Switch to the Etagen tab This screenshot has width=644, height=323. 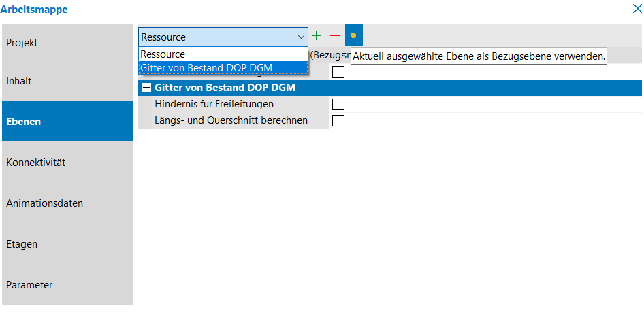[67, 244]
